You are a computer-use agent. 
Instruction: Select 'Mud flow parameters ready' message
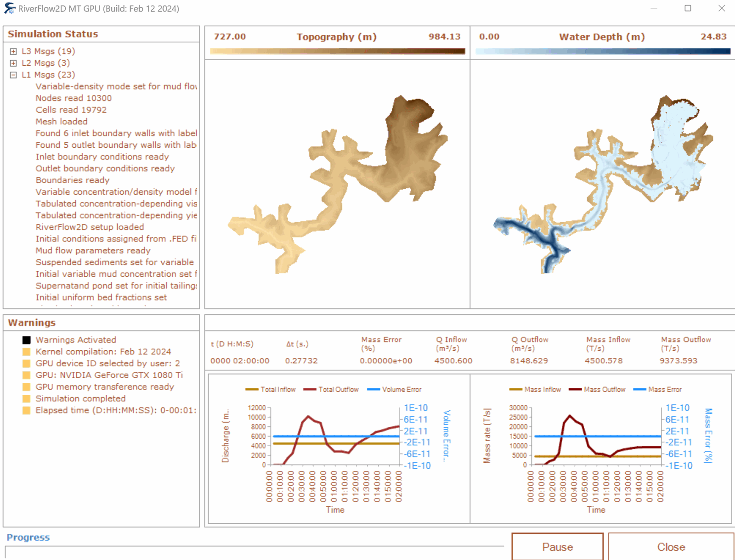[93, 251]
